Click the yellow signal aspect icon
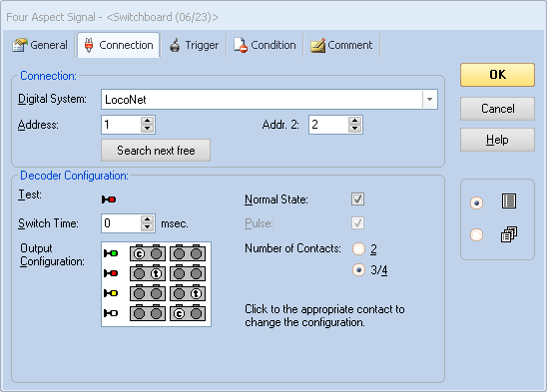The image size is (547, 392). pos(111,293)
